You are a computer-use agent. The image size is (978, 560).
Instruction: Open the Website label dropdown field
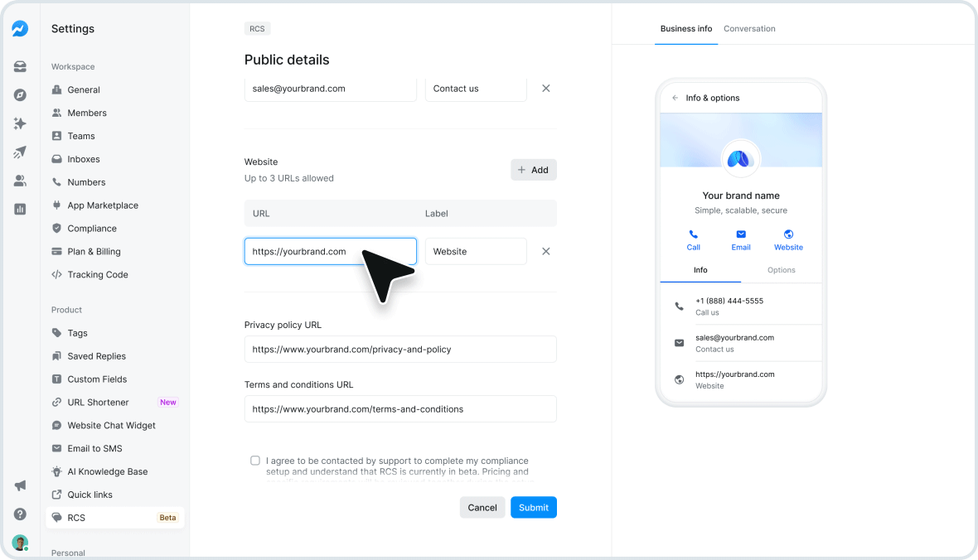click(x=476, y=250)
